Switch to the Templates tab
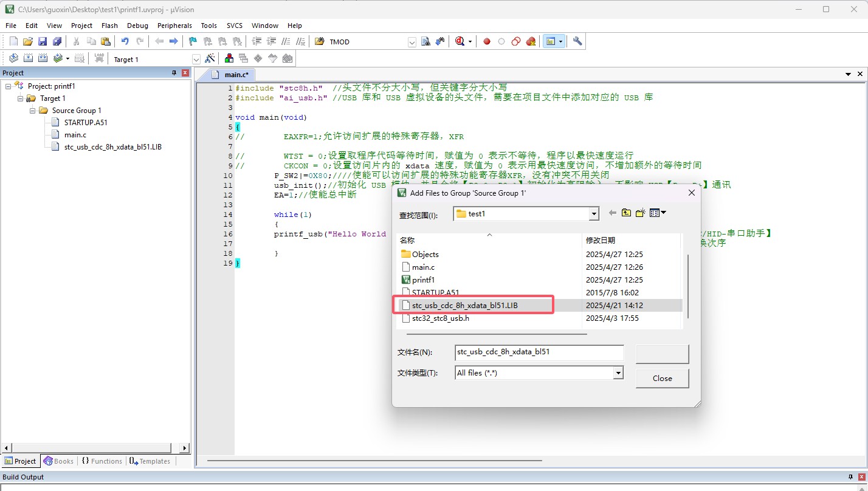 tap(150, 461)
